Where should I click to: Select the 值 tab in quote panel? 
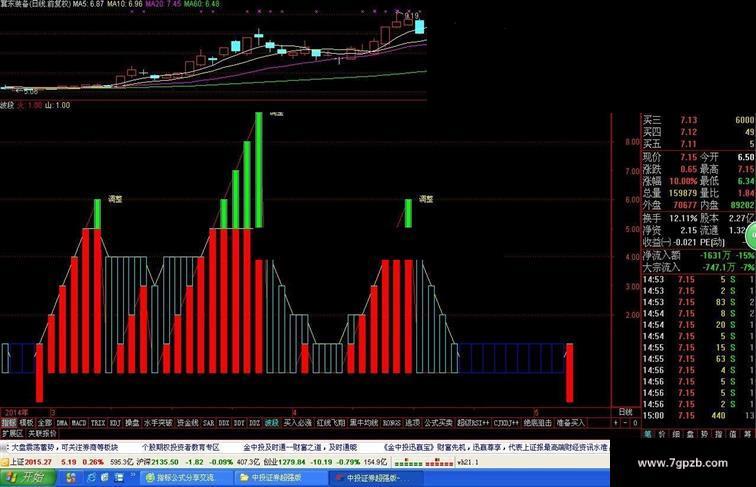733,434
